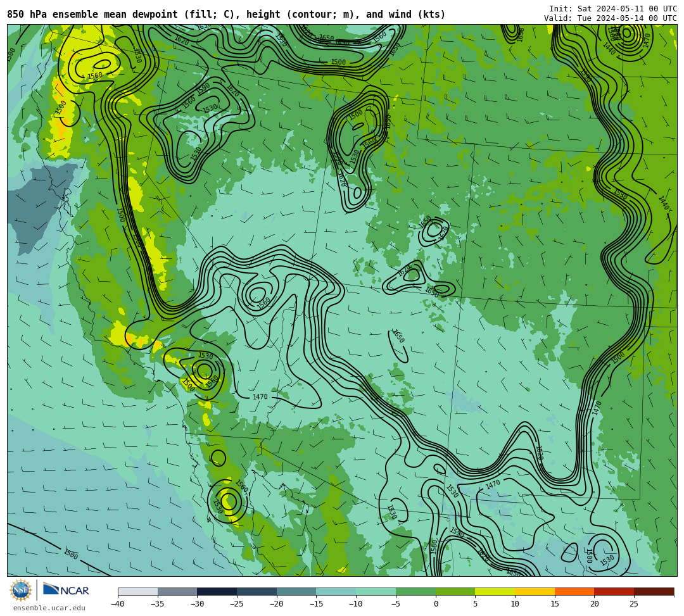Click the 10 colorbar tick label
684x616 pixels.
pos(515,604)
